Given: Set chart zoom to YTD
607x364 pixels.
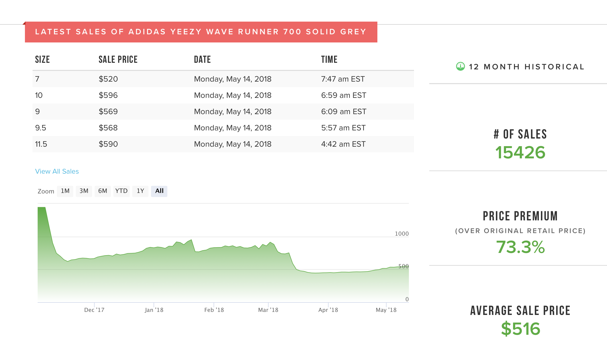Looking at the screenshot, I should pos(121,191).
